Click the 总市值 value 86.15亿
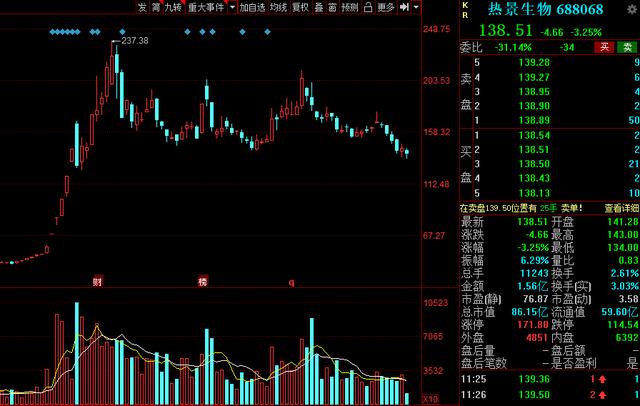This screenshot has height=406, width=640. 530,312
